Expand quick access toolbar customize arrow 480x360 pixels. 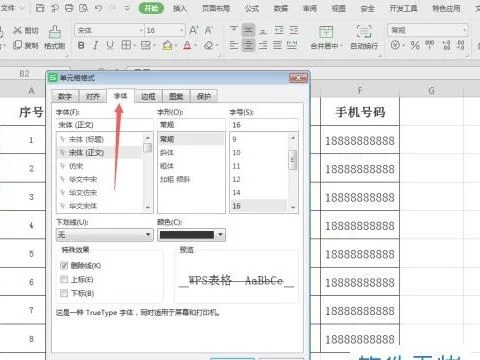(x=127, y=8)
